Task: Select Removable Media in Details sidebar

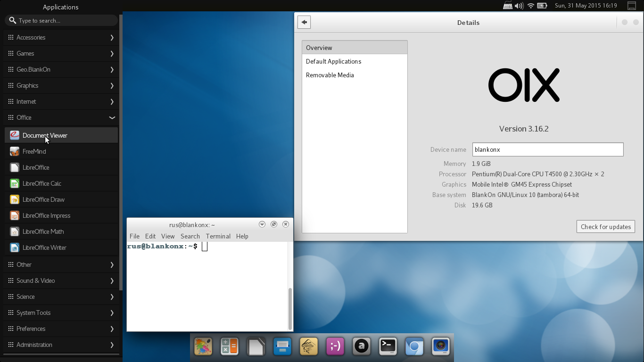Action: [x=355, y=75]
